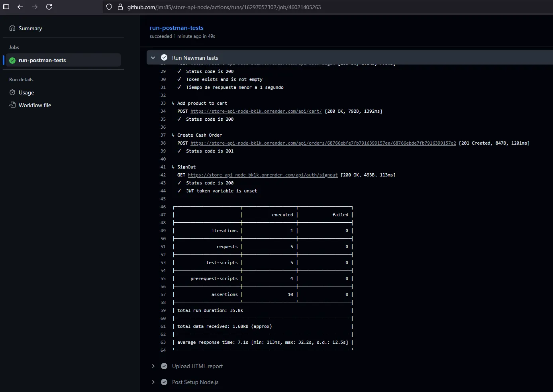Click the run-postman-tests heading title
Viewport: 553px width, 392px height.
pos(176,28)
